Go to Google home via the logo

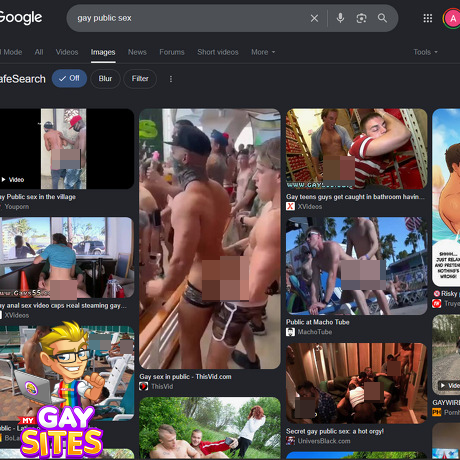pyautogui.click(x=21, y=18)
